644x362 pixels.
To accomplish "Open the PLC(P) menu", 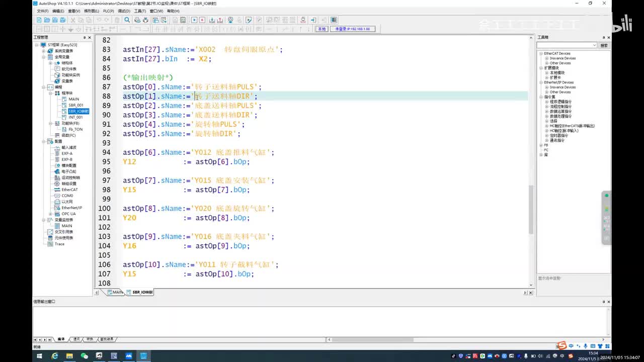I will (108, 11).
